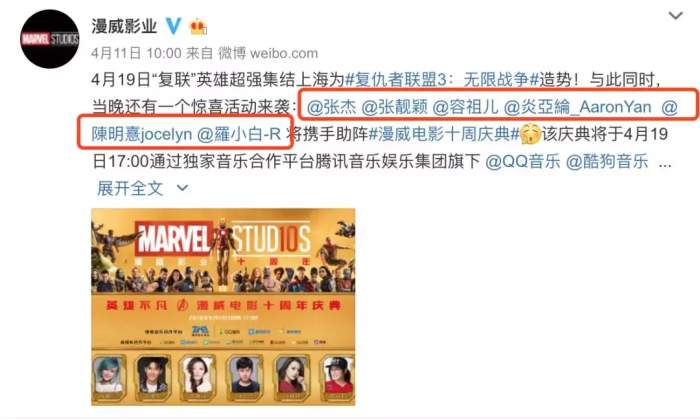Open the @QQ音乐 mention
Viewport: 700px width, 420px height.
[x=523, y=161]
